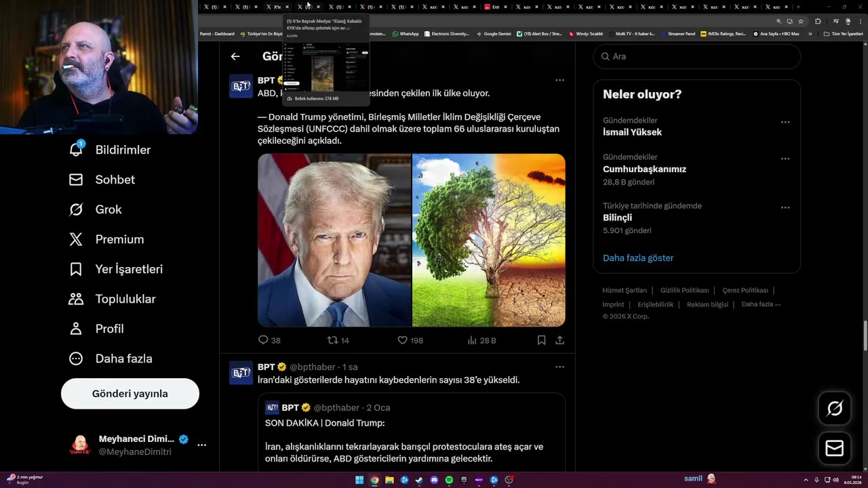Open floating messages envelope button

835,449
